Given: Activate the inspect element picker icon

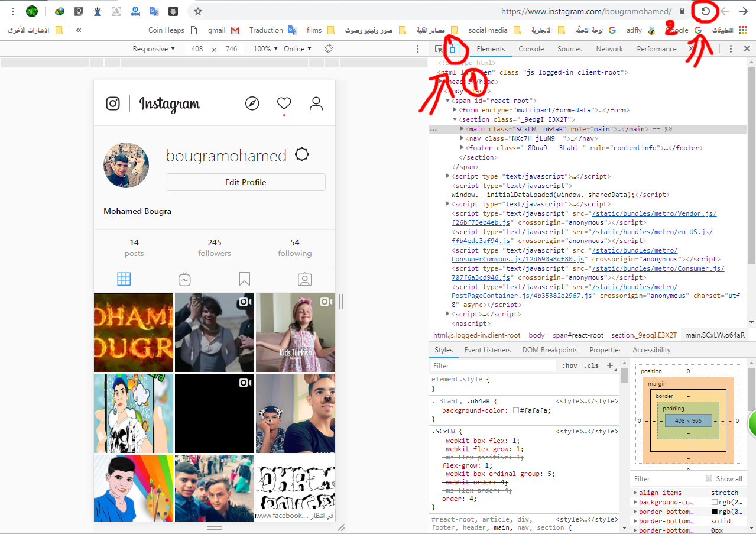Looking at the screenshot, I should pos(439,49).
